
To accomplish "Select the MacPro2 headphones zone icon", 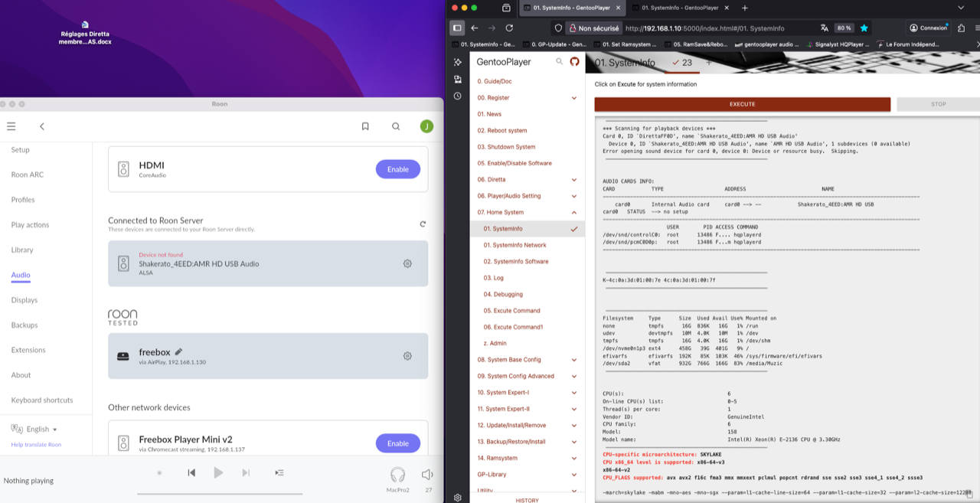I will click(397, 475).
